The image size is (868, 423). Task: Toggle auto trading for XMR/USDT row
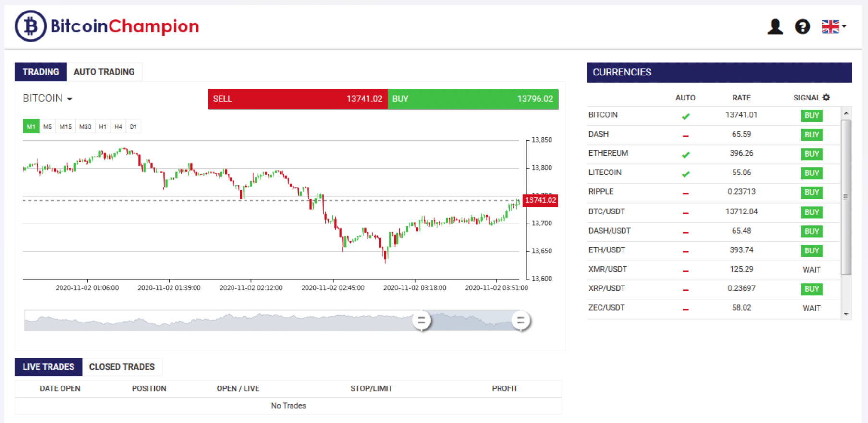tap(685, 271)
